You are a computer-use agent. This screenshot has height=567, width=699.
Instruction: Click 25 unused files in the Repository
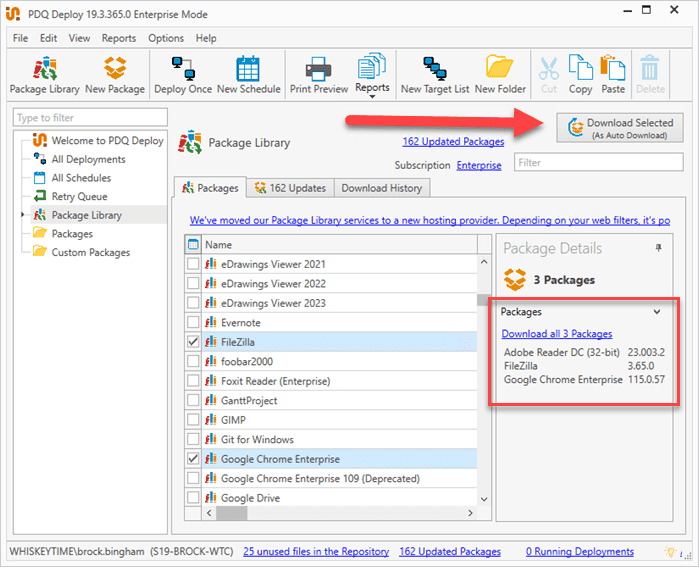click(316, 552)
